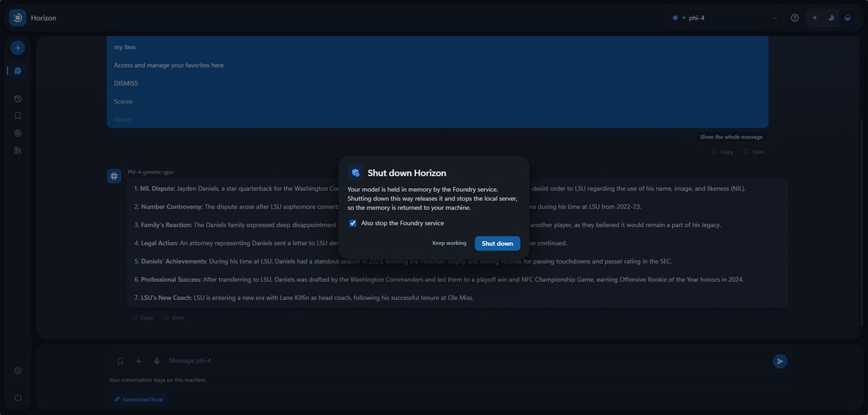Click "DISMISS" in the user message
The image size is (868, 415).
tap(126, 83)
